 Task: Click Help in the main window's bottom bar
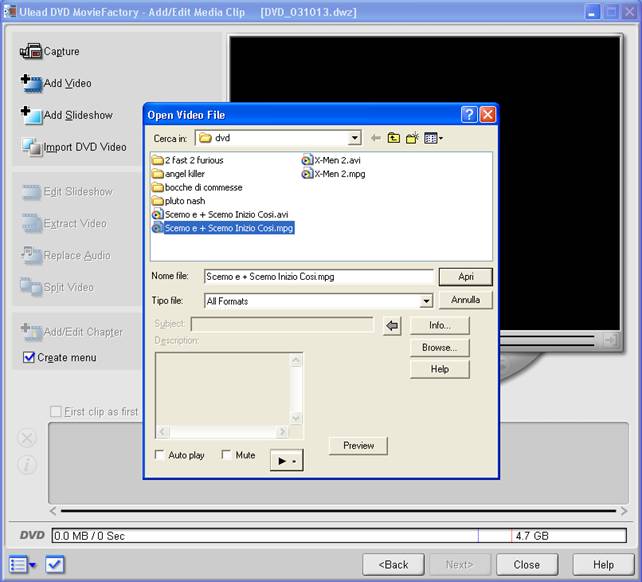point(604,565)
